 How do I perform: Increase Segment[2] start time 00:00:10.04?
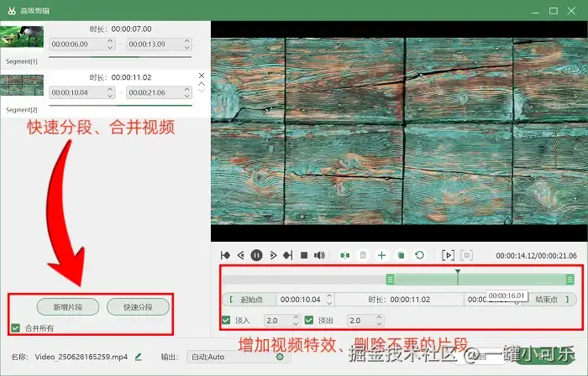(110, 89)
